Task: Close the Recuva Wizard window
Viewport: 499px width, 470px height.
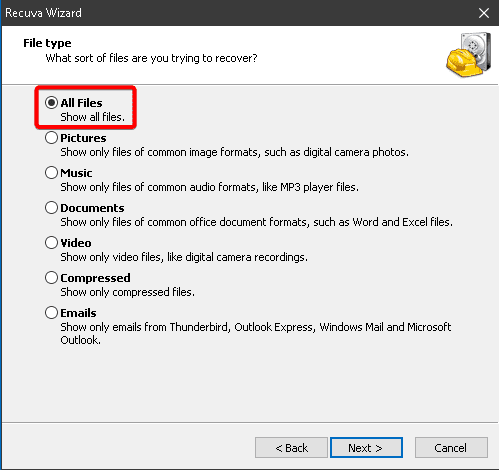Action: coord(484,13)
